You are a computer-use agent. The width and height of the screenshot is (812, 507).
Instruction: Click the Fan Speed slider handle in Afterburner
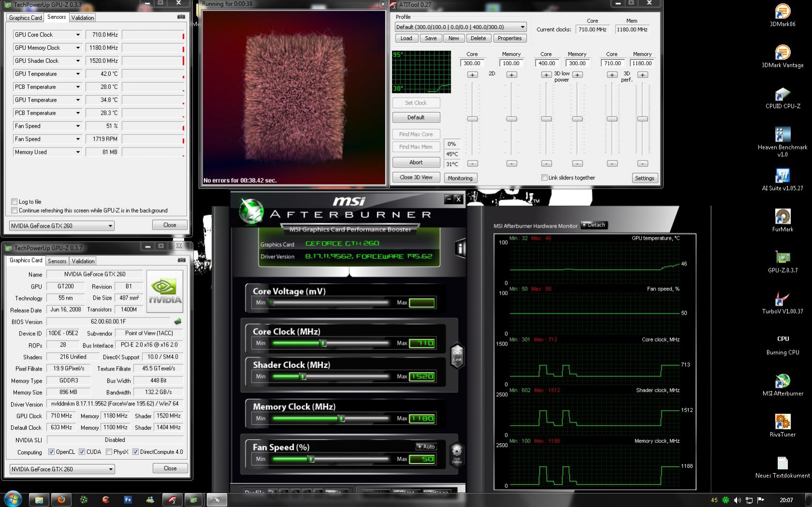coord(311,459)
